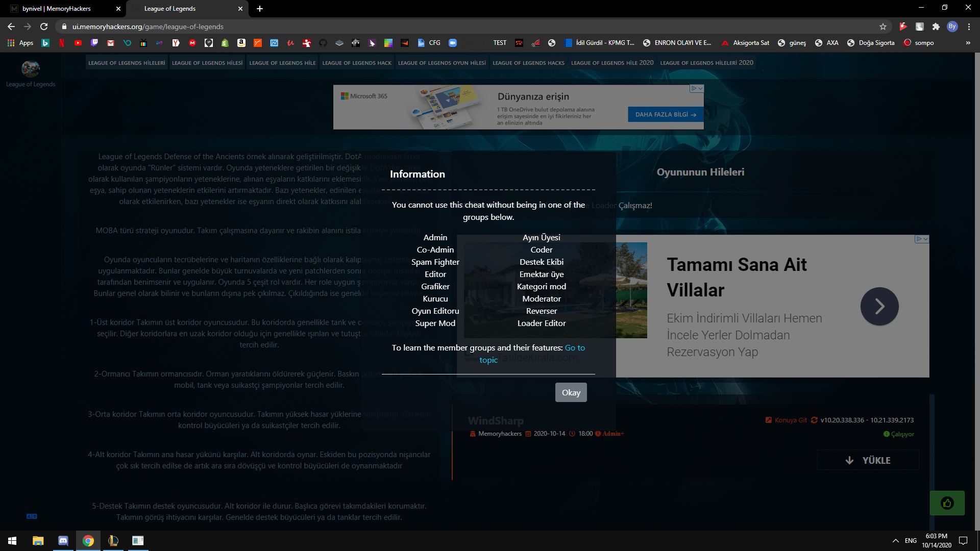Open a new browser tab
This screenshot has height=551, width=980.
click(260, 9)
